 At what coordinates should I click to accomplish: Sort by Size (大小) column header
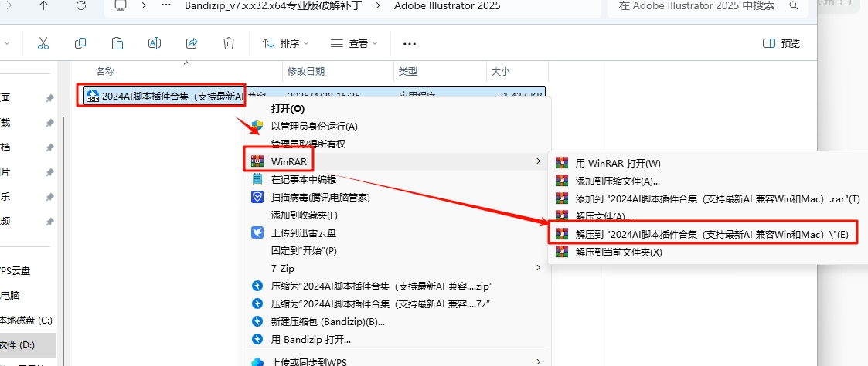500,71
